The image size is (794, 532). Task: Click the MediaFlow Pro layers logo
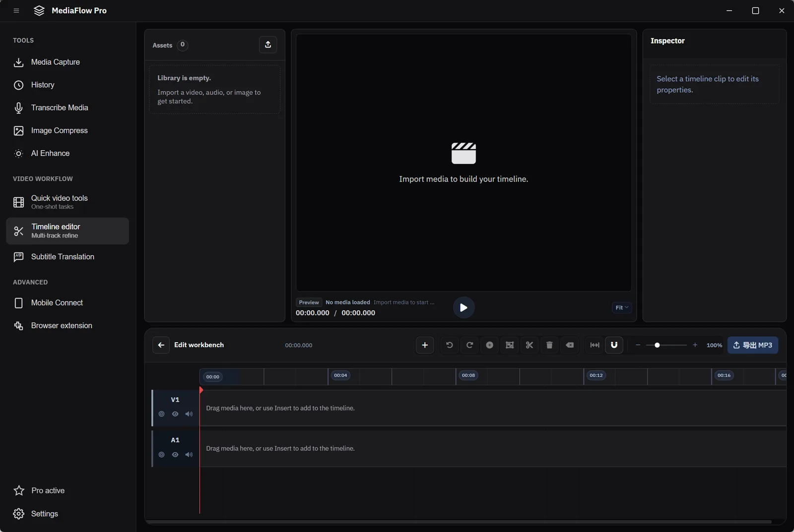coord(39,10)
